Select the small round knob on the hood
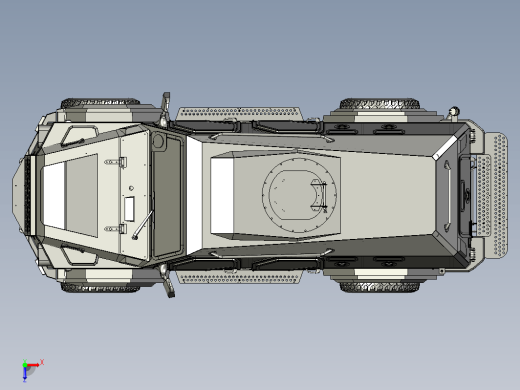The height and width of the screenshot is (390, 520). pos(131,188)
